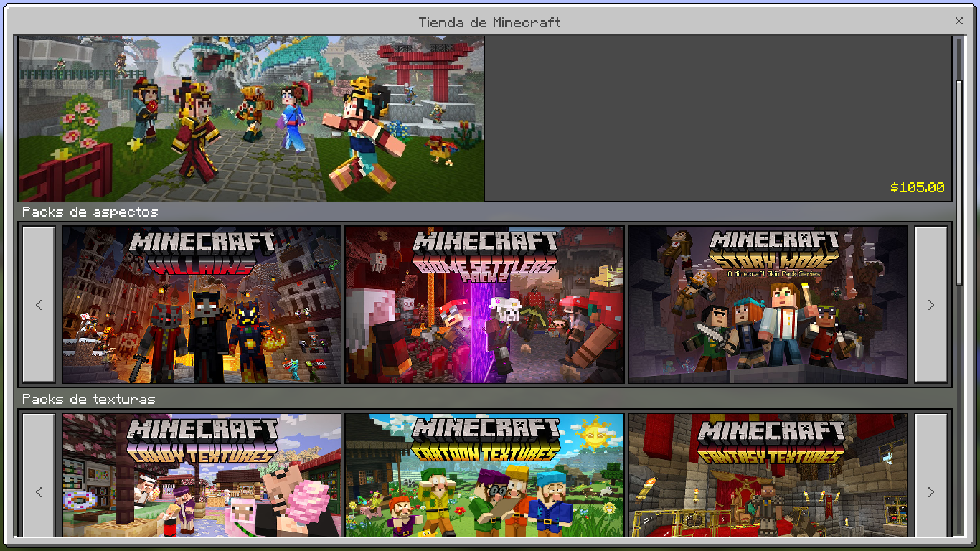The image size is (980, 551).
Task: View the Fantasy Textures pack
Action: pyautogui.click(x=768, y=475)
